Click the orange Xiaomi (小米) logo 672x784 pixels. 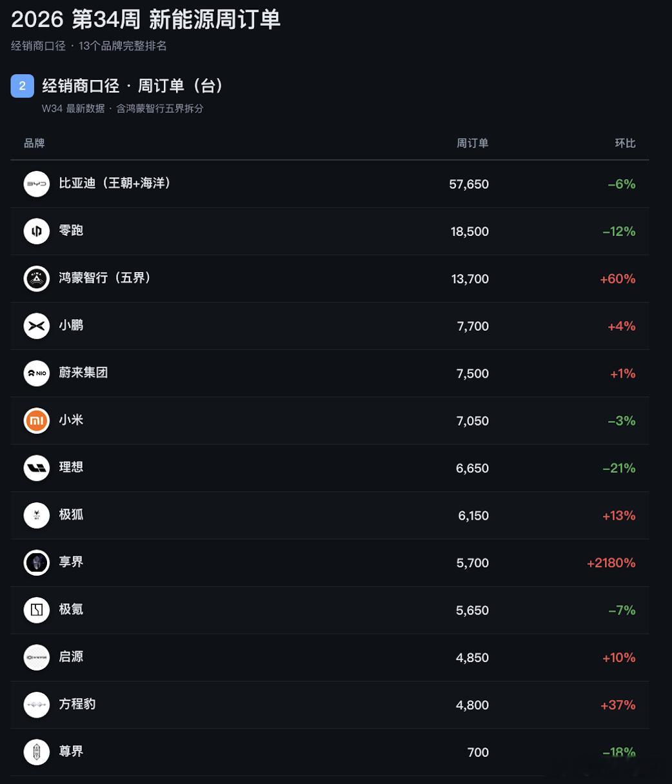pyautogui.click(x=37, y=420)
